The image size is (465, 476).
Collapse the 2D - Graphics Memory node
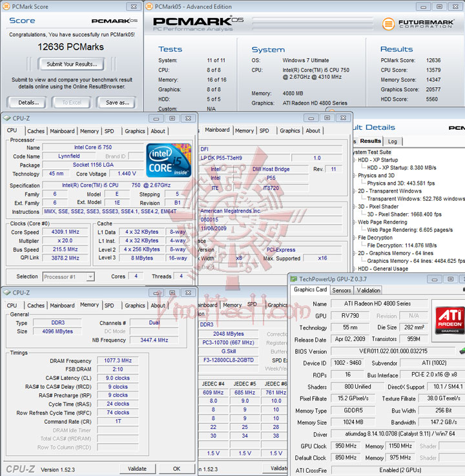pyautogui.click(x=354, y=253)
